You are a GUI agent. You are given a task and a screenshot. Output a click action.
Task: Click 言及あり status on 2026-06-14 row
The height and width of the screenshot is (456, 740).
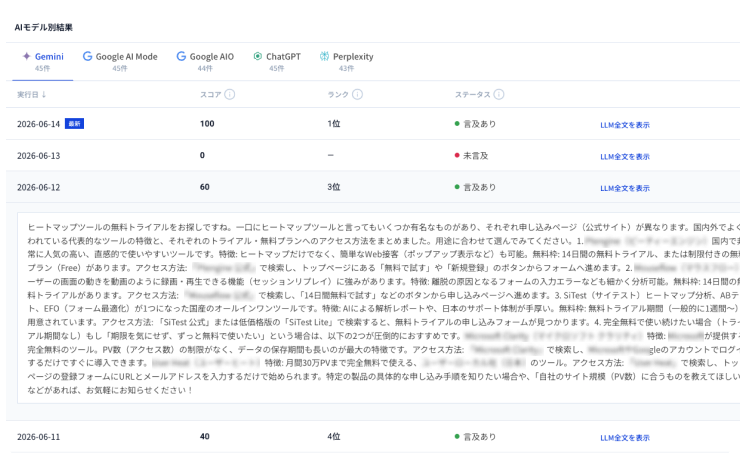click(x=475, y=124)
